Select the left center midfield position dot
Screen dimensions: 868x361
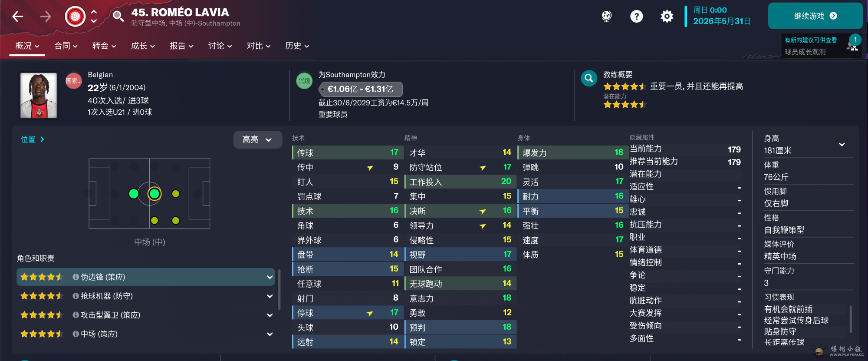134,194
